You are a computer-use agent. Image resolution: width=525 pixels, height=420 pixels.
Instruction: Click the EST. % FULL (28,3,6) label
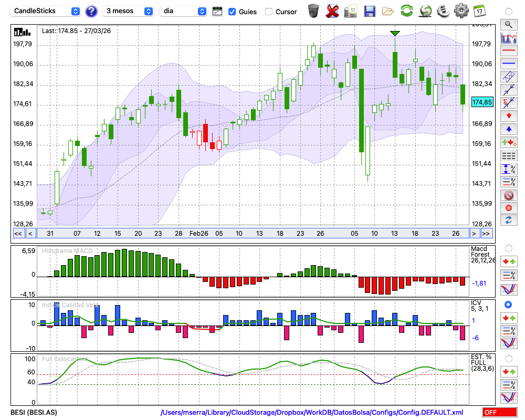click(482, 363)
